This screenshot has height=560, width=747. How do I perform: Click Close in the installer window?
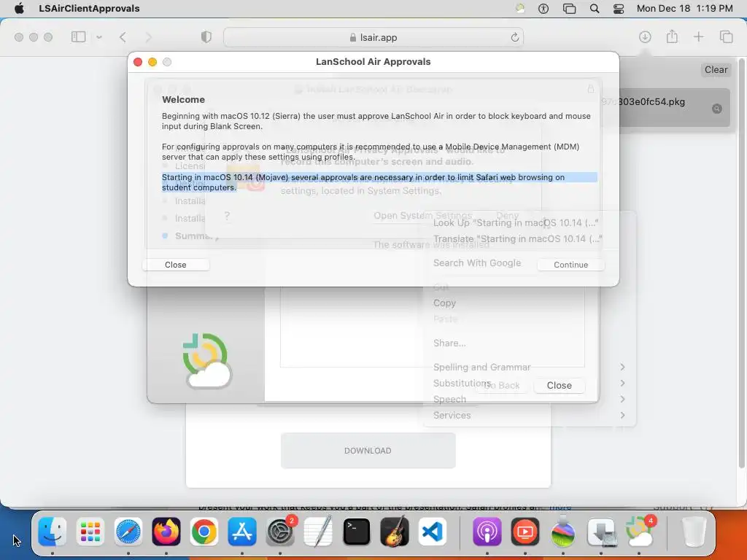pos(560,385)
